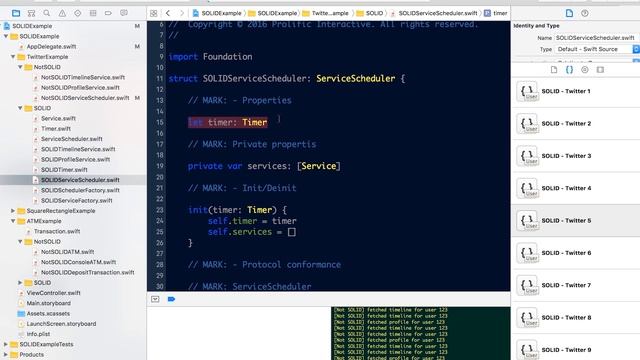Collapse the SOLIDExample group folder
The width and height of the screenshot is (640, 360).
(x=6, y=36)
